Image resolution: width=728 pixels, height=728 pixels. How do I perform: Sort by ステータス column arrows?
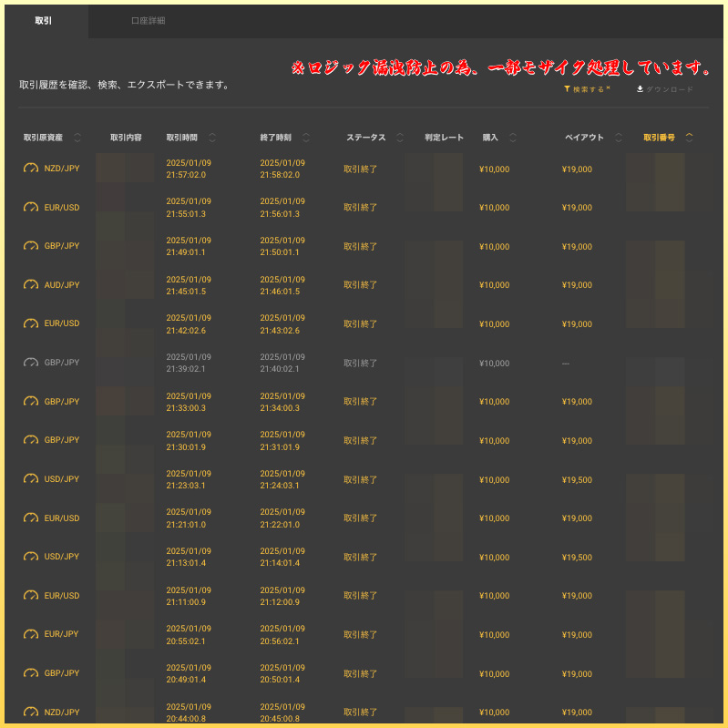pyautogui.click(x=399, y=138)
